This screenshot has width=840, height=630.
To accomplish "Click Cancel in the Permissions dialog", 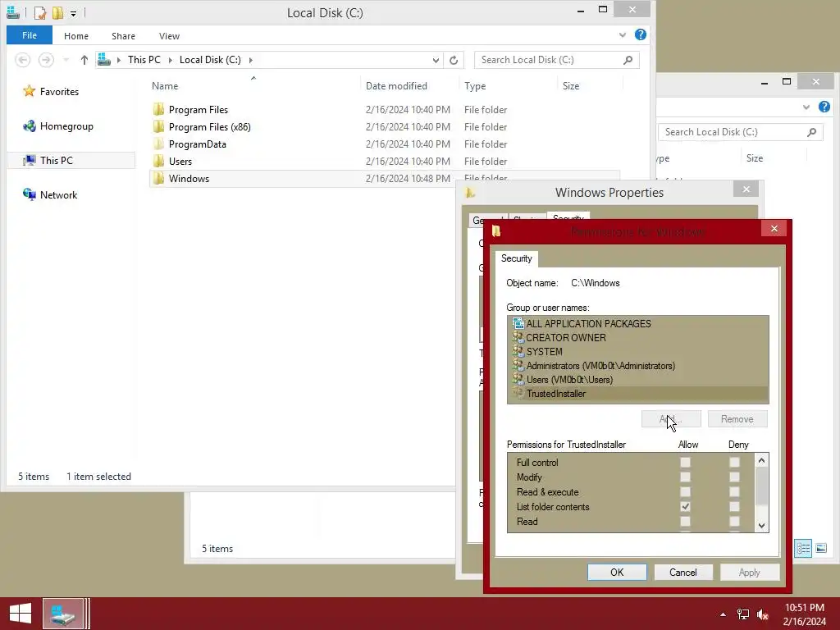I will [683, 572].
